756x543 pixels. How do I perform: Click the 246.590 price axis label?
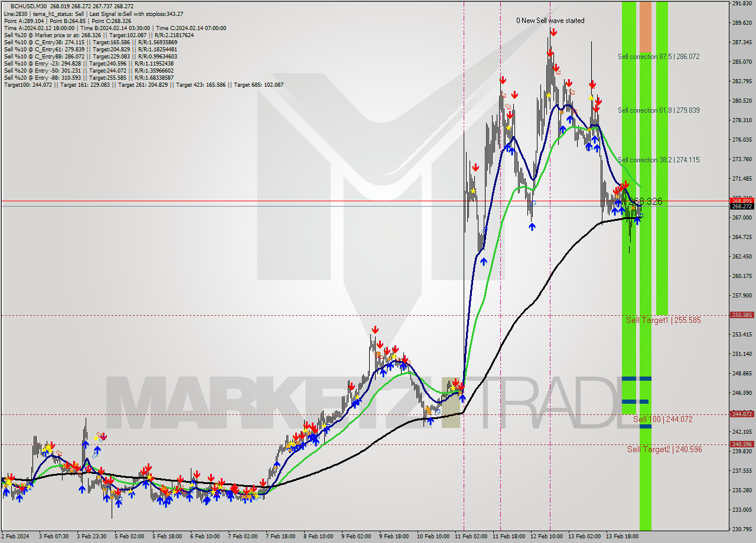pyautogui.click(x=742, y=393)
